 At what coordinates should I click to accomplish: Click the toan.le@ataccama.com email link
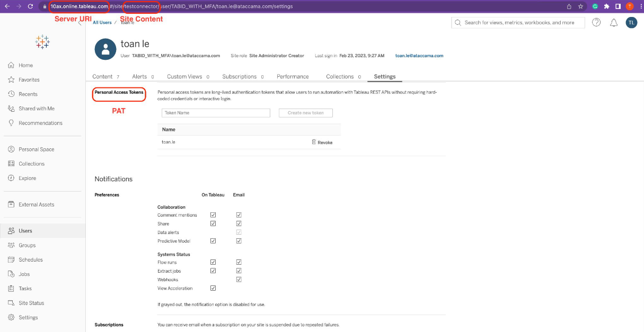[x=419, y=56]
